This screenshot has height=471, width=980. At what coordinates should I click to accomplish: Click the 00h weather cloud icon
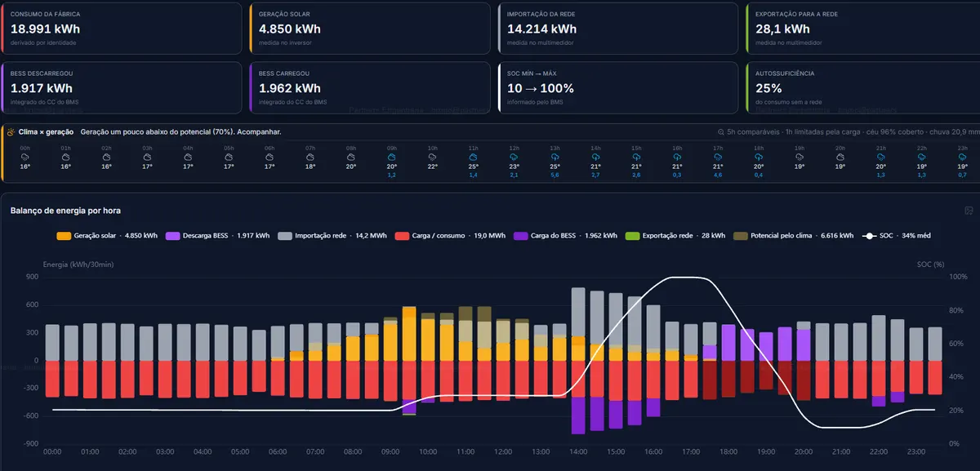[25, 157]
